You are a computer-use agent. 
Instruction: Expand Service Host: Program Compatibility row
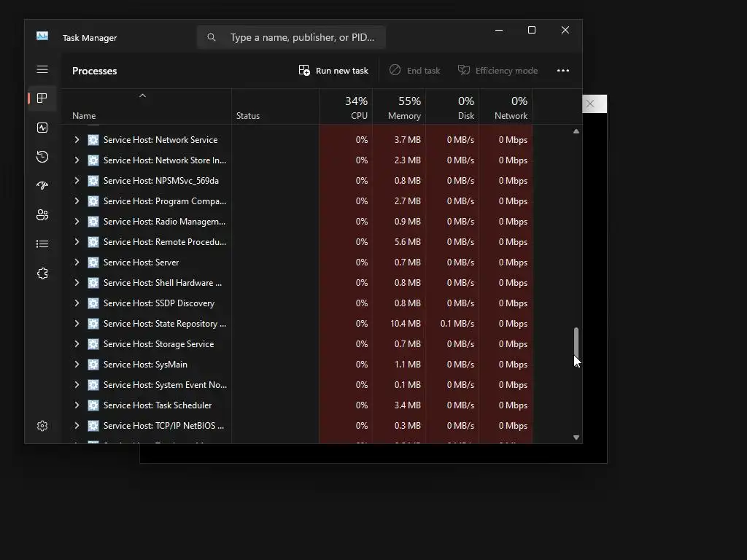(x=77, y=201)
